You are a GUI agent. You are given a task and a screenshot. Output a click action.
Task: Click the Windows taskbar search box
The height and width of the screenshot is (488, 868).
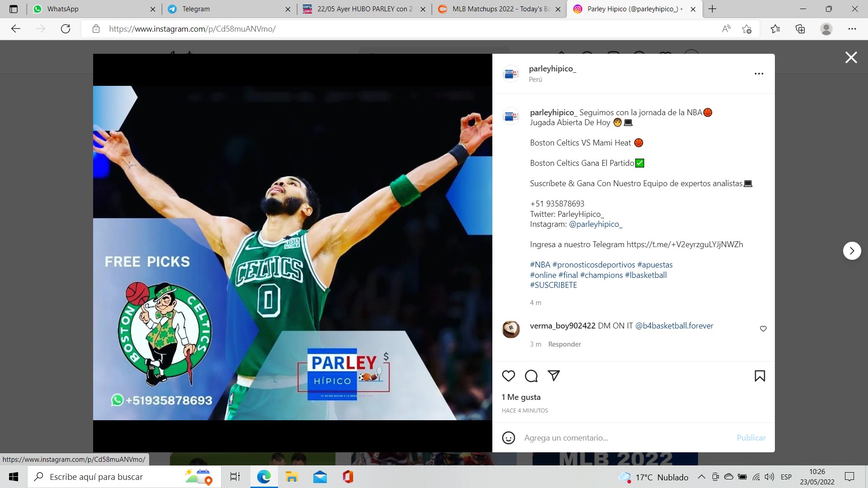[x=124, y=477]
